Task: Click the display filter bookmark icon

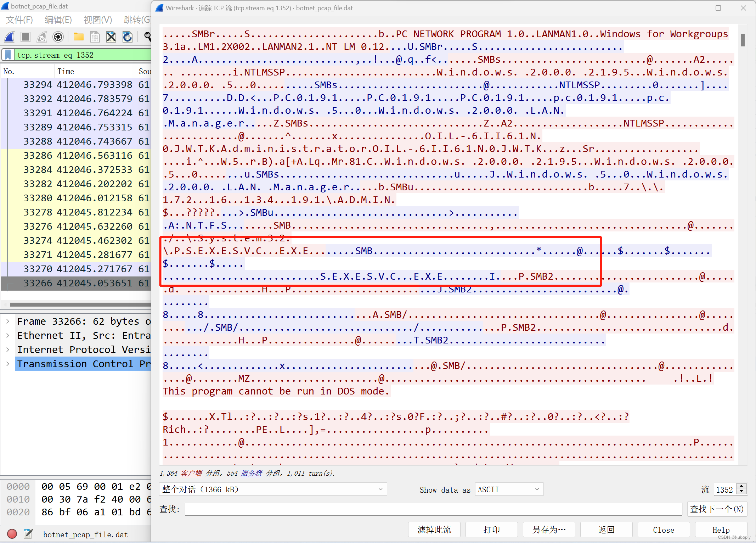Action: tap(8, 55)
